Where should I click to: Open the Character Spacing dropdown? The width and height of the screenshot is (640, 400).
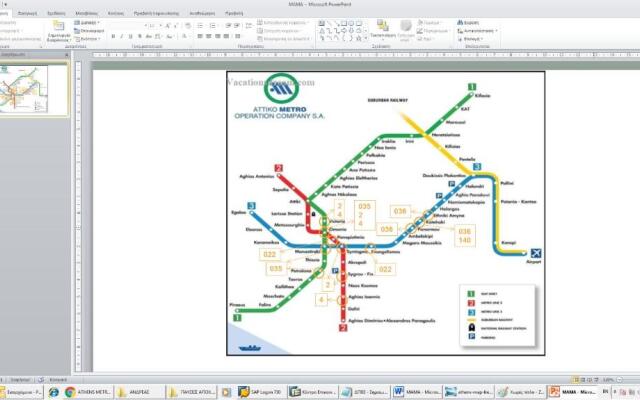pos(159,36)
